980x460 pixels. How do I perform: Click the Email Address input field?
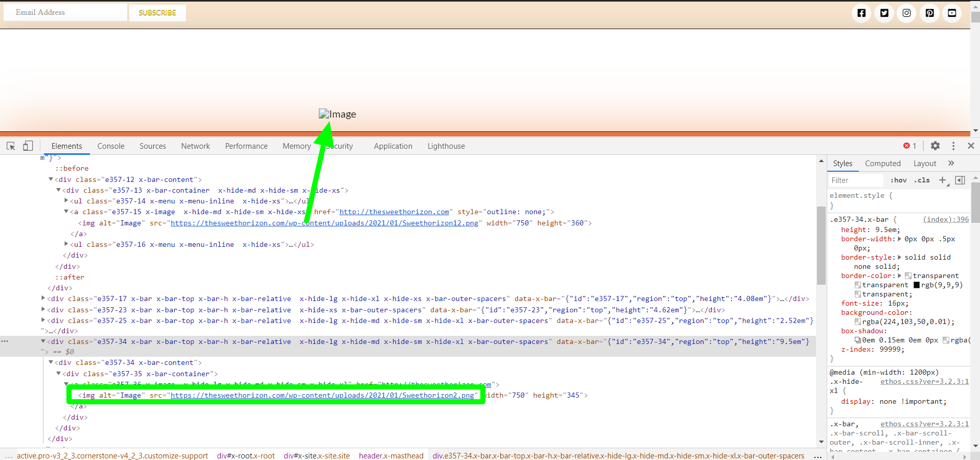[65, 12]
